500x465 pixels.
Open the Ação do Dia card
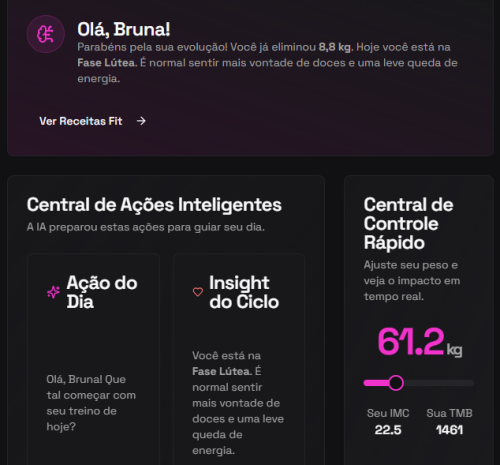[93, 359]
